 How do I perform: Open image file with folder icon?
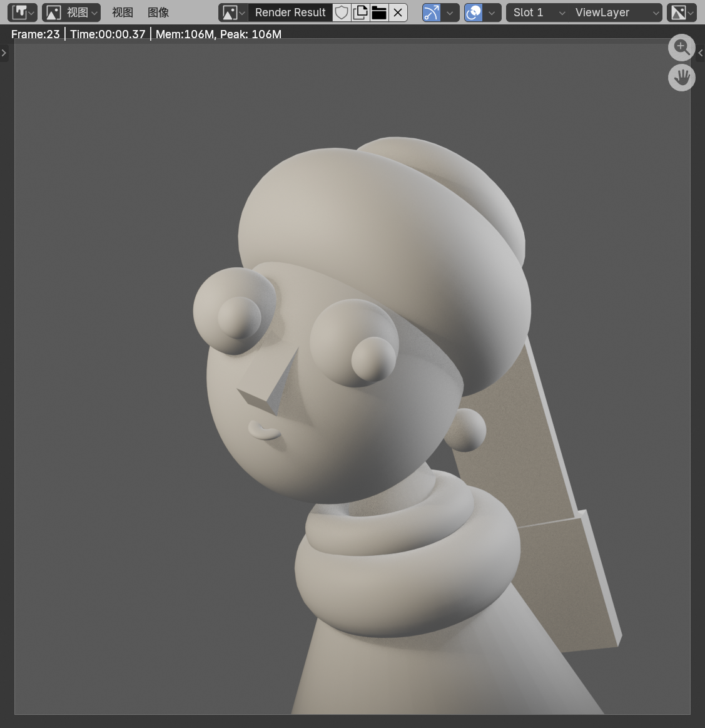click(379, 13)
